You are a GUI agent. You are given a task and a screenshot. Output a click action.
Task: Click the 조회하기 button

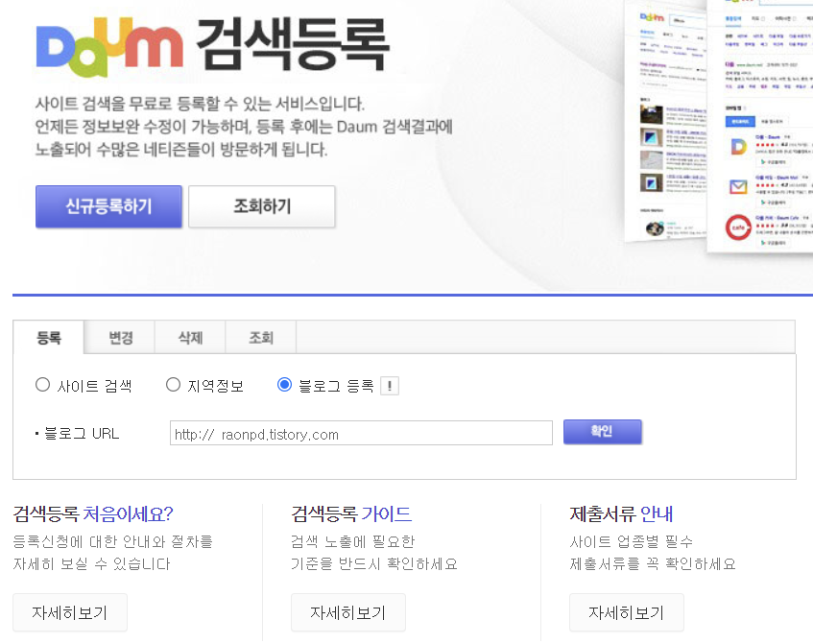pos(262,206)
